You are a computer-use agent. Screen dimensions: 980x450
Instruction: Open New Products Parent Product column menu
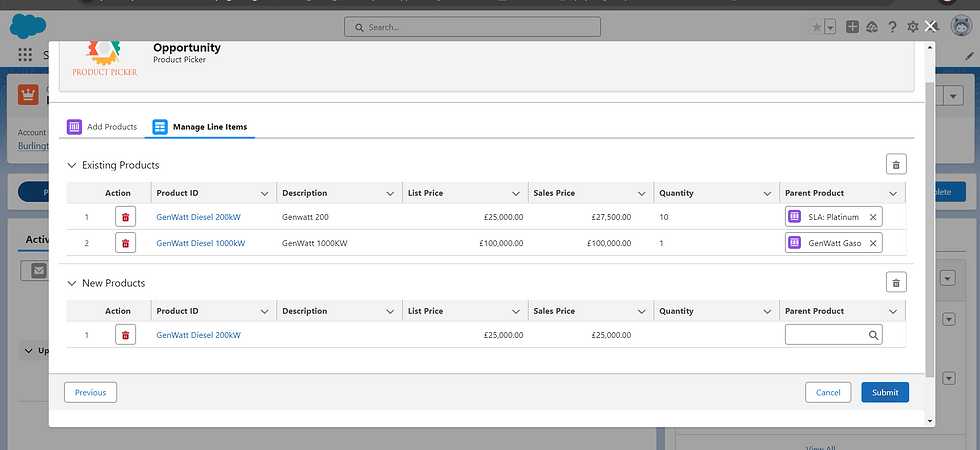tap(892, 311)
